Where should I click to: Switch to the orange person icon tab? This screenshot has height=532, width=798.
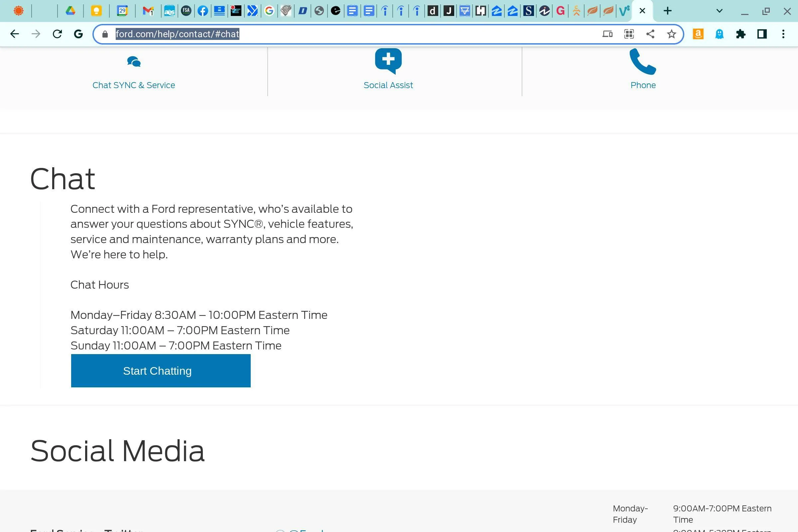tap(576, 11)
